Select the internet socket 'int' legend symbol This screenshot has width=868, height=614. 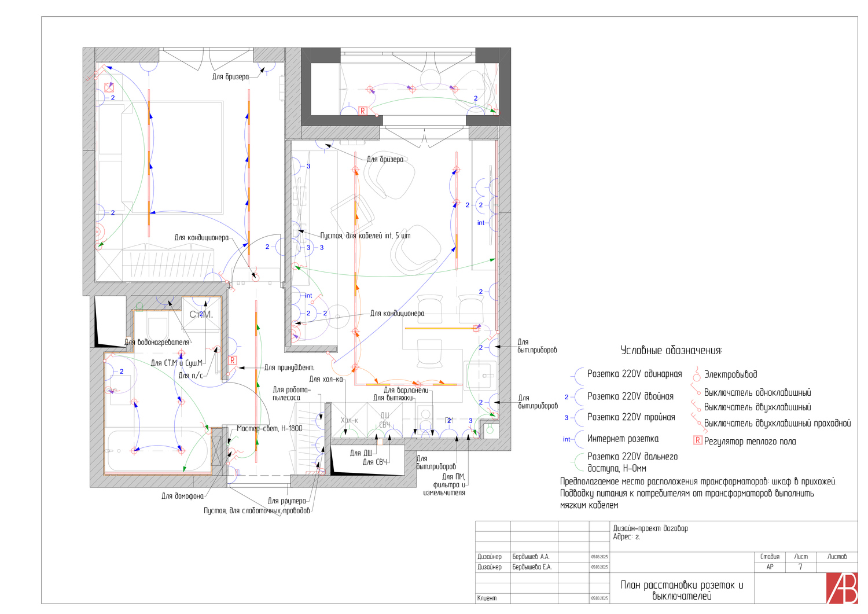coord(576,439)
